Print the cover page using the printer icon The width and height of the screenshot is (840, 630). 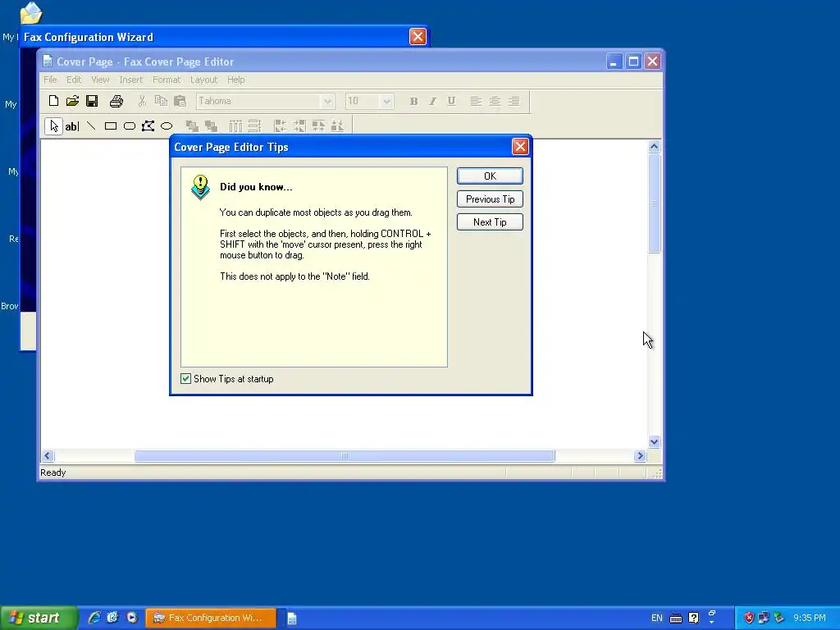click(116, 101)
